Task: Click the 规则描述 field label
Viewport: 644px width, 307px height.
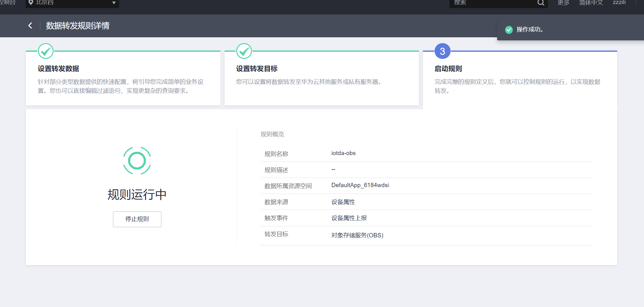Action: pyautogui.click(x=276, y=170)
